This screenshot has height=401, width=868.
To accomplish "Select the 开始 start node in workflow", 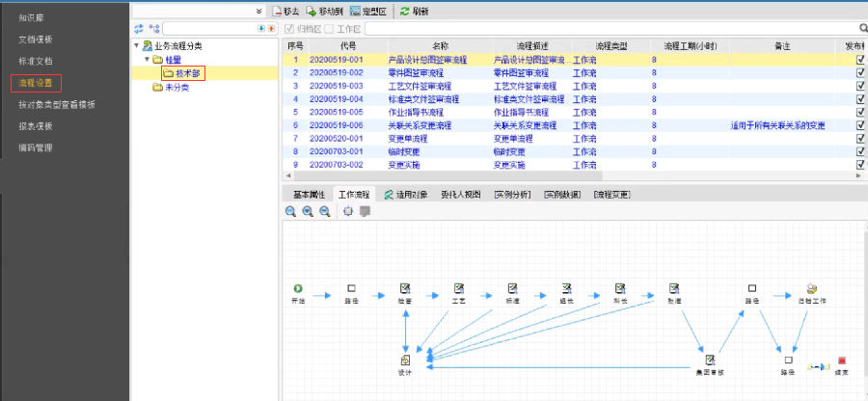I will pyautogui.click(x=297, y=288).
